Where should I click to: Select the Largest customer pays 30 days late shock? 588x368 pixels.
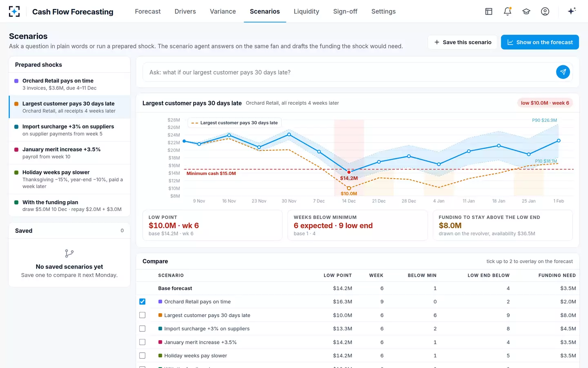point(69,107)
